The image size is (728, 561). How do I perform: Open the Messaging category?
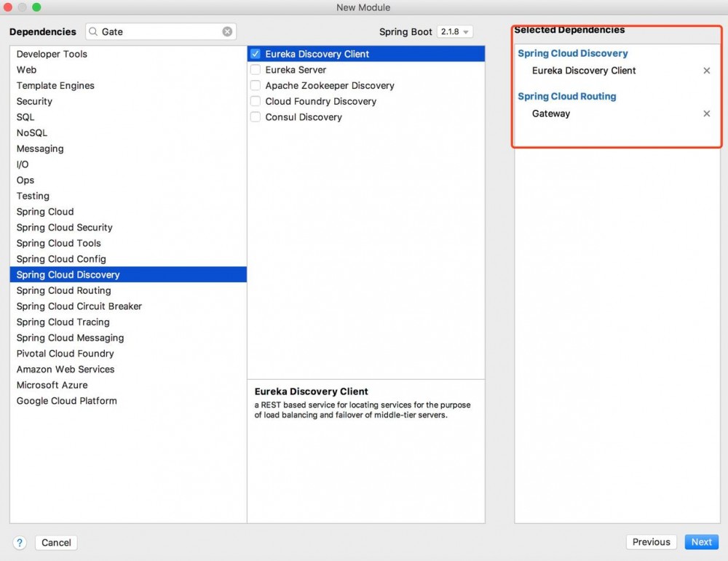pos(128,148)
